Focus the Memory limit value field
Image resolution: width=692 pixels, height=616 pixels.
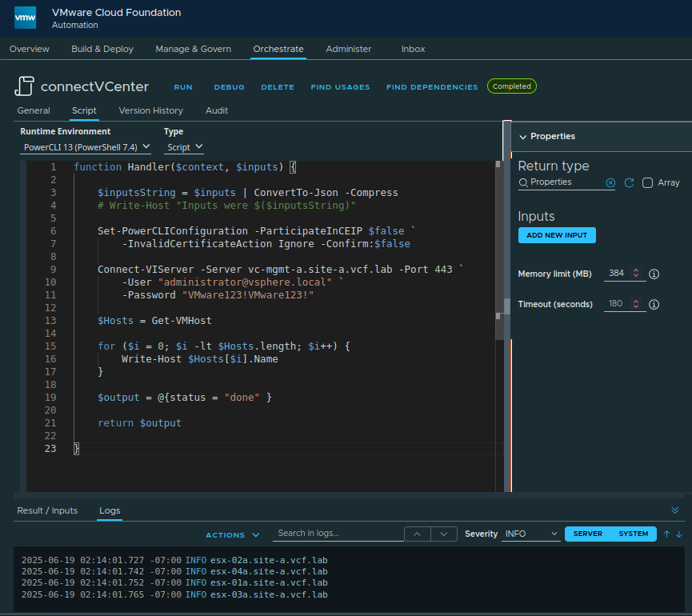pos(617,274)
